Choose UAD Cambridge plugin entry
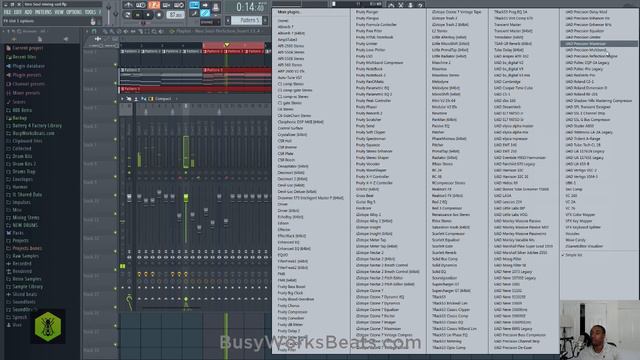 pyautogui.click(x=507, y=81)
